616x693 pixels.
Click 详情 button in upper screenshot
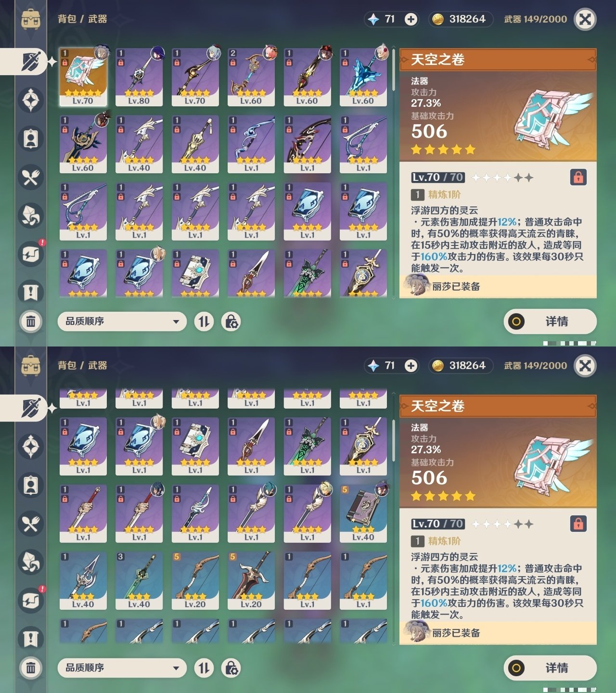(x=550, y=321)
